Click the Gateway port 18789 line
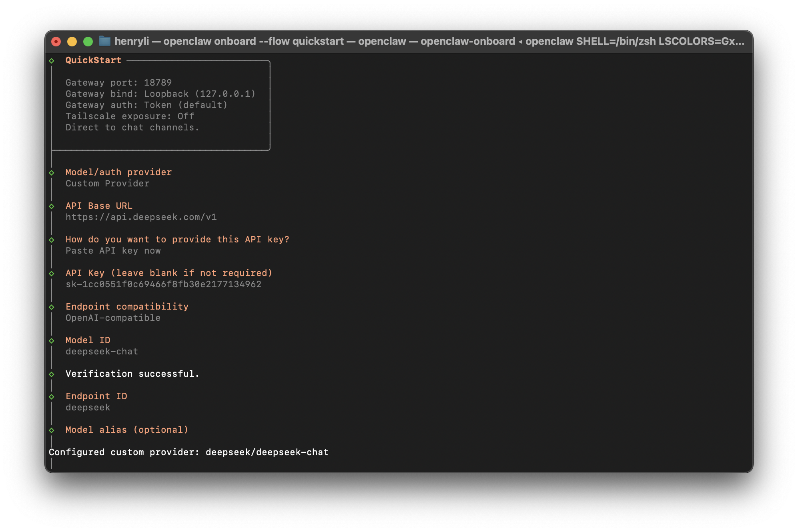 (118, 83)
